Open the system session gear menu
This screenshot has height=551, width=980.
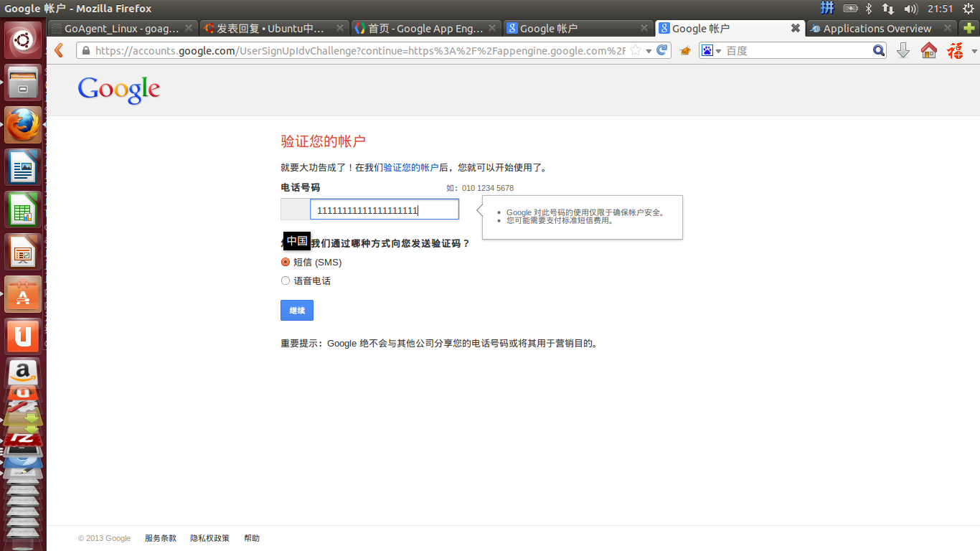pyautogui.click(x=968, y=9)
